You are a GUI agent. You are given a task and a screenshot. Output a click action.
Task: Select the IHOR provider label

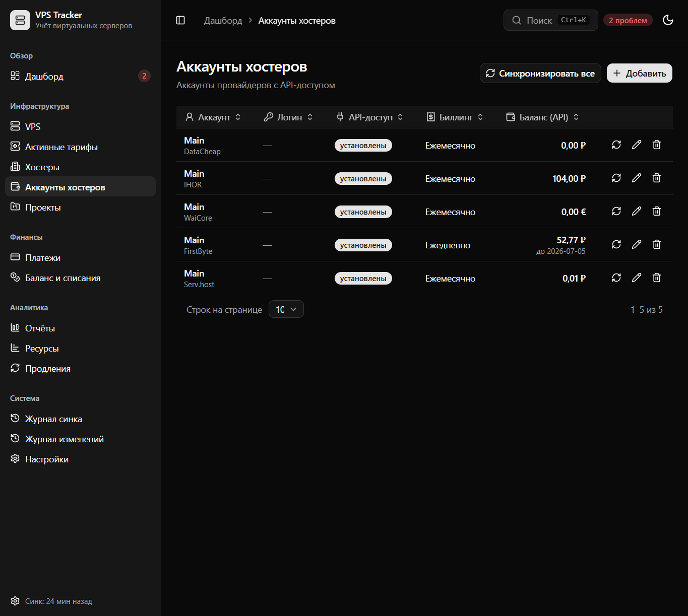click(193, 185)
